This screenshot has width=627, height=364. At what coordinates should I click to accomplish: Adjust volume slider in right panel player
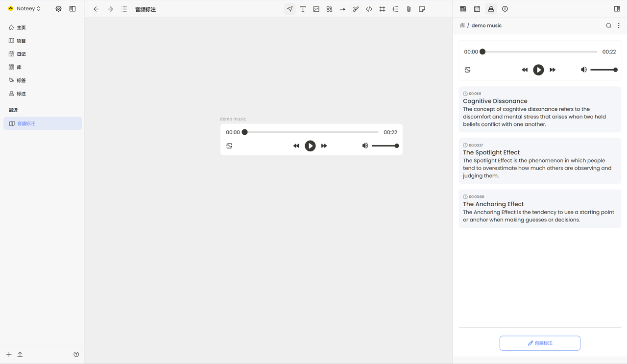click(x=603, y=70)
